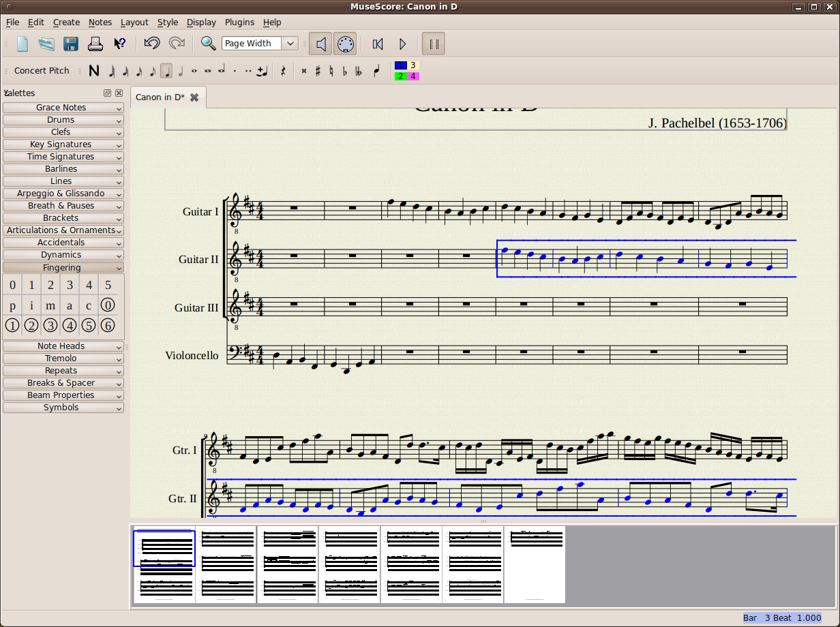This screenshot has width=840, height=627.
Task: Click the Undo icon
Action: pos(151,43)
